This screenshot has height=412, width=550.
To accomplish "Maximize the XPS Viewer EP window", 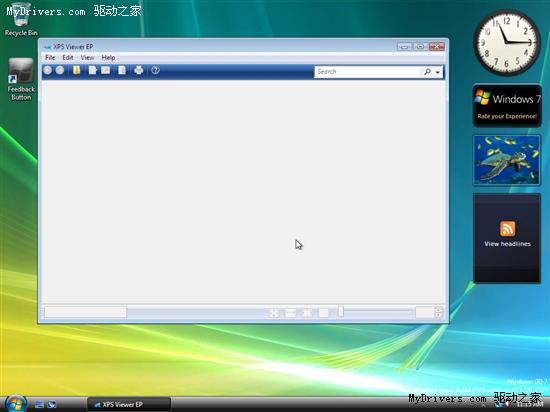I will [x=420, y=46].
